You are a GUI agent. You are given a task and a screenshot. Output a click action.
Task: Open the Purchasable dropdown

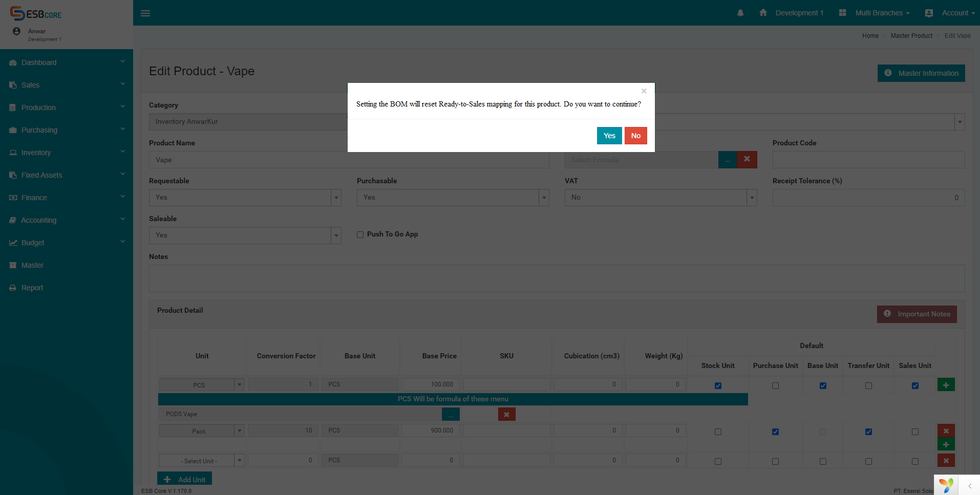tap(453, 198)
